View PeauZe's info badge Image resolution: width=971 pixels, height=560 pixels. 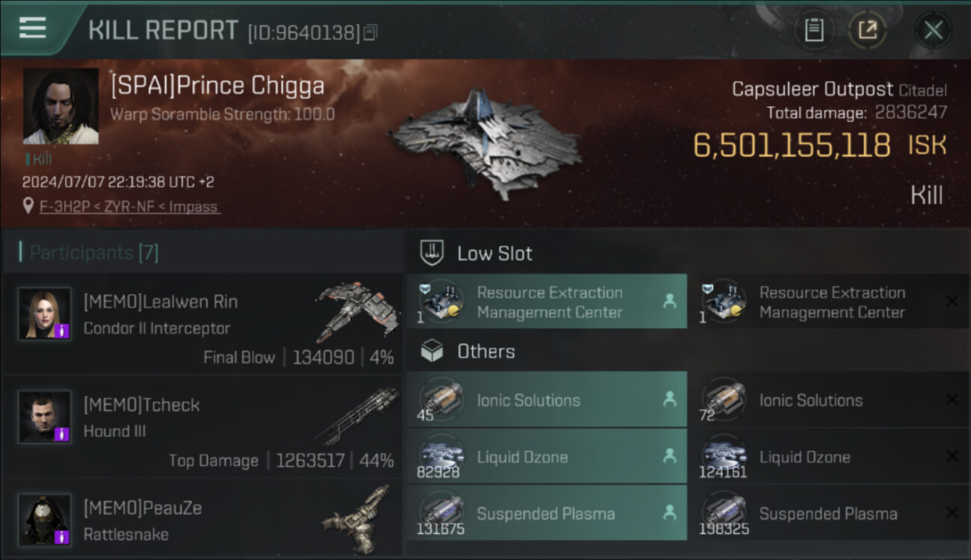pos(62,536)
